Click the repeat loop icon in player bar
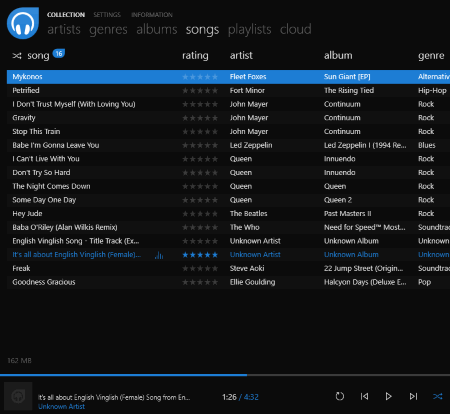 [x=340, y=396]
